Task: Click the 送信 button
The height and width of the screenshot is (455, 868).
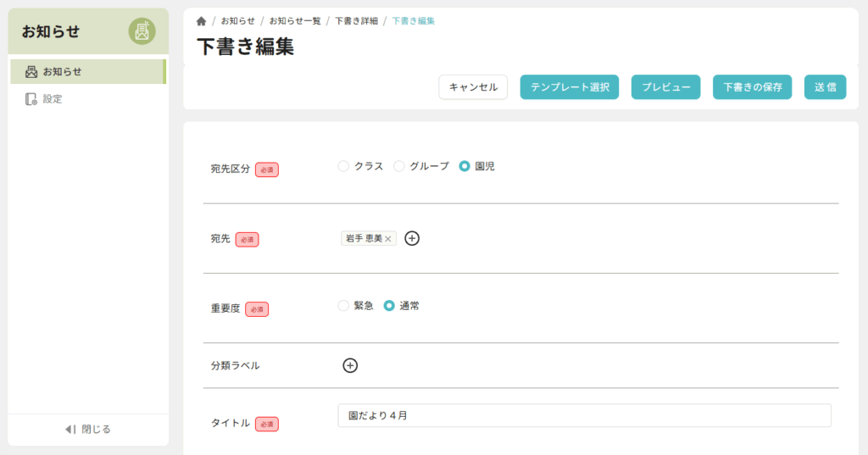Action: 825,87
